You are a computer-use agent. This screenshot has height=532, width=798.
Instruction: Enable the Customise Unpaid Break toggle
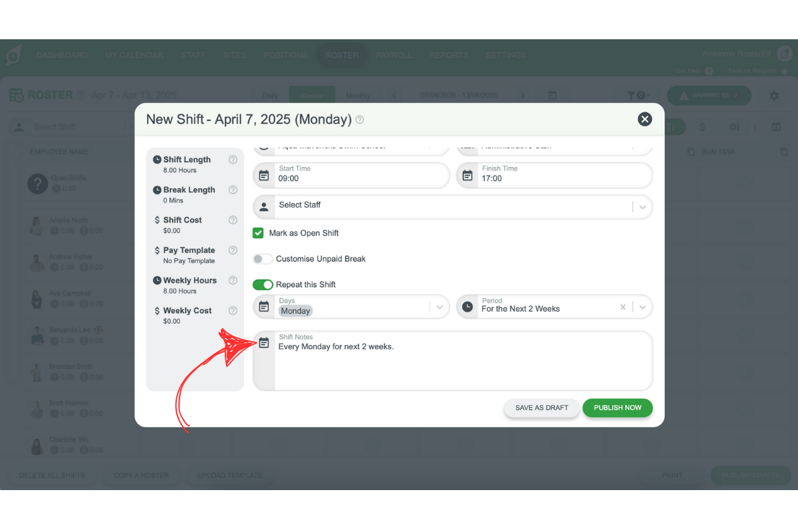coord(263,259)
